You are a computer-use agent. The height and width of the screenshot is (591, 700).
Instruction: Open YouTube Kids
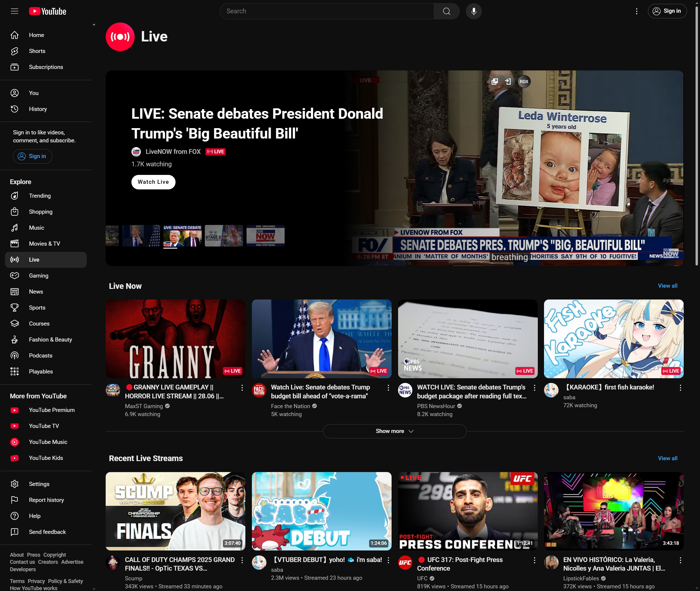coord(46,458)
